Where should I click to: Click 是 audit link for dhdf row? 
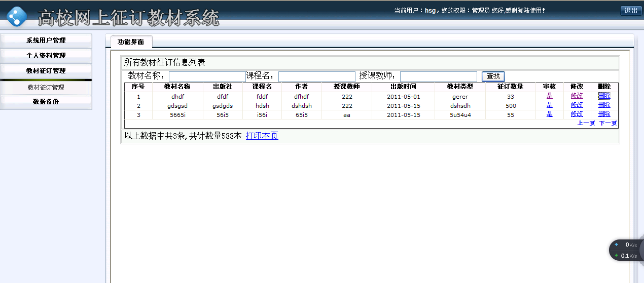pos(549,96)
